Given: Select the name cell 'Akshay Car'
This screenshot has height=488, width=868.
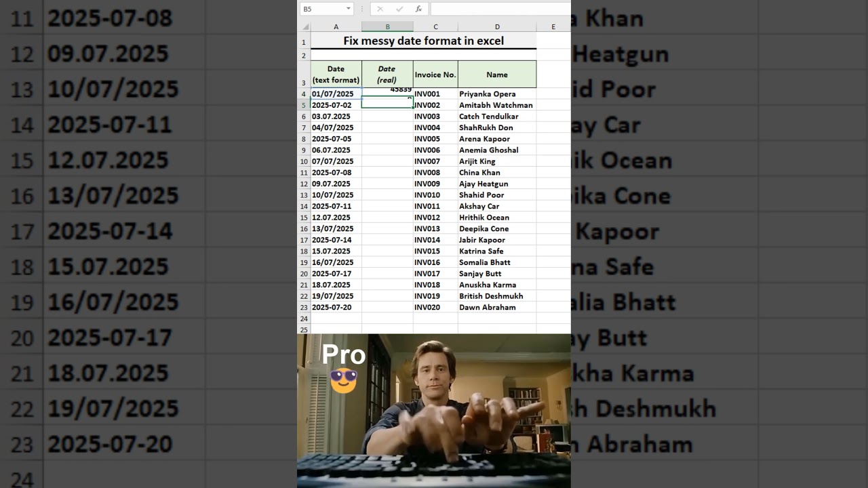Looking at the screenshot, I should coord(497,206).
